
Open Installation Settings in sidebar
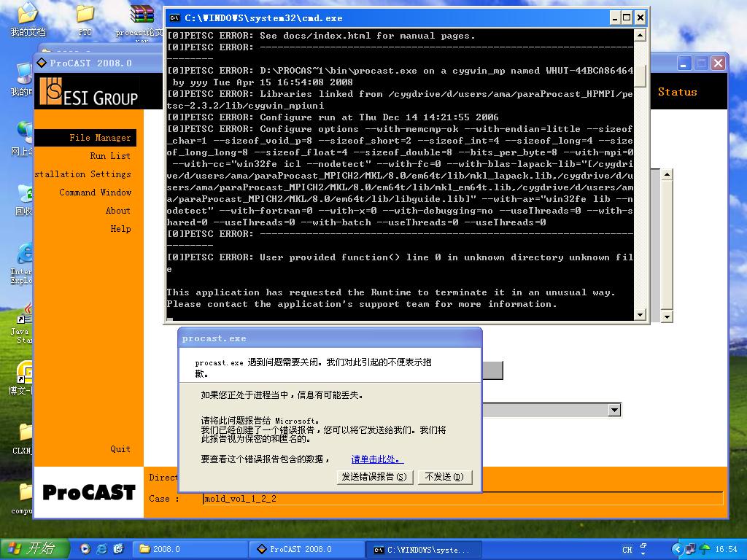pos(83,174)
